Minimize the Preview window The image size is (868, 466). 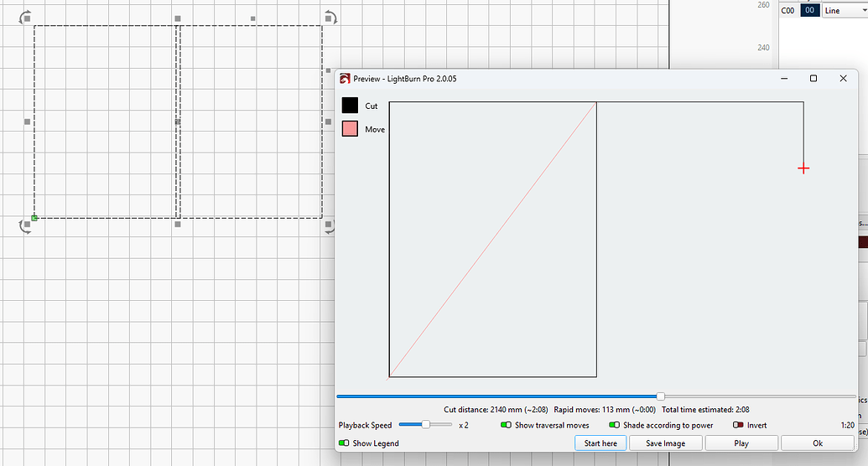(784, 79)
